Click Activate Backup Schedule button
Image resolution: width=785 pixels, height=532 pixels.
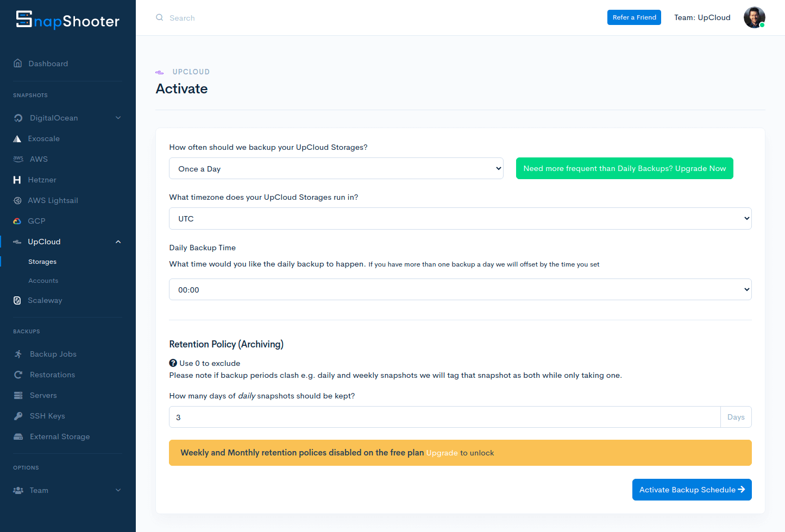coord(691,490)
